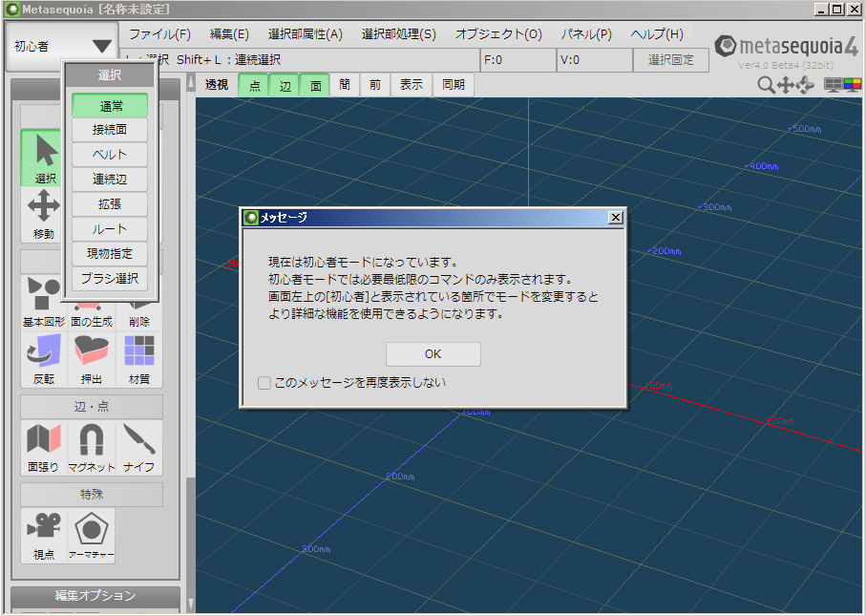Toggle 点 vertex display in view toolbar

coord(254,85)
